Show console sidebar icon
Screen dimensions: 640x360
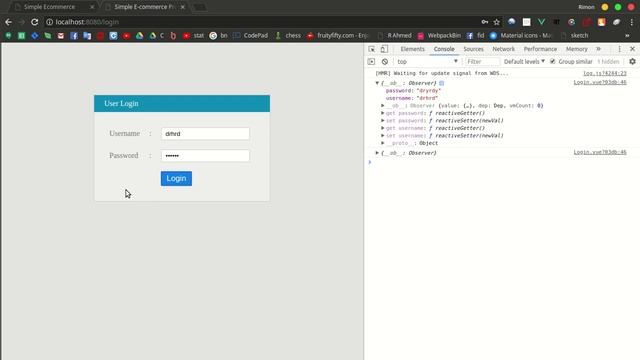(x=371, y=62)
